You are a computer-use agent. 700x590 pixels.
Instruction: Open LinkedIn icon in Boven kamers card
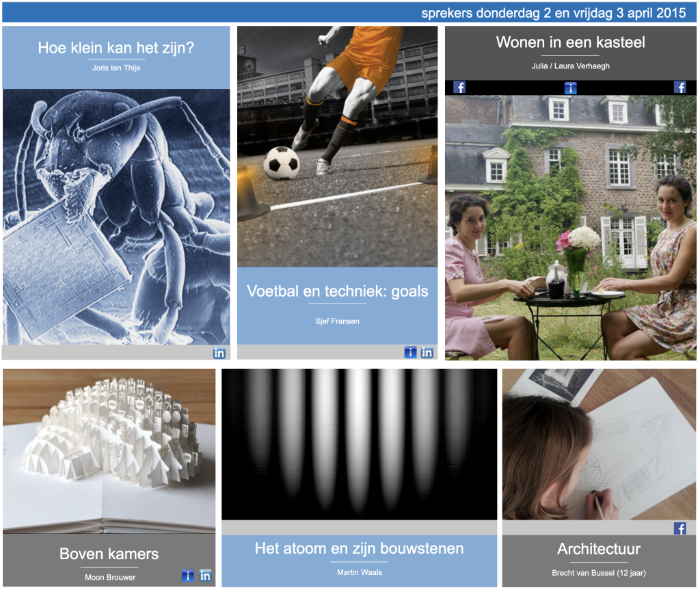point(205,576)
